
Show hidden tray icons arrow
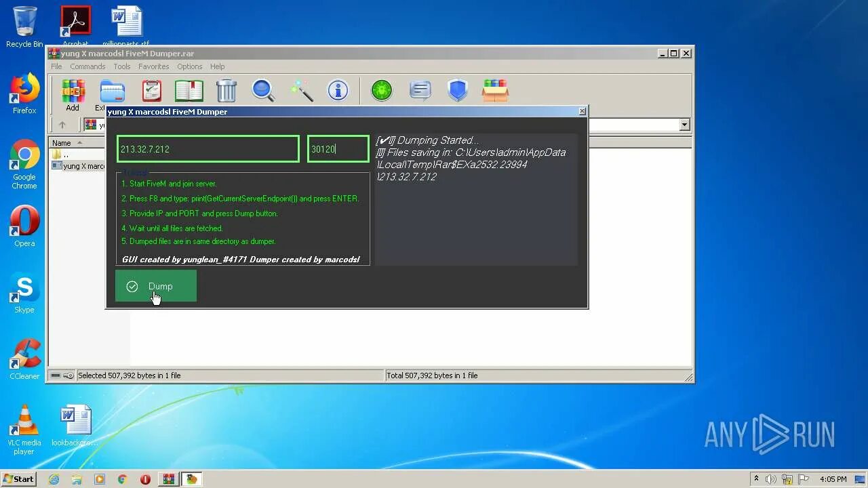(756, 479)
